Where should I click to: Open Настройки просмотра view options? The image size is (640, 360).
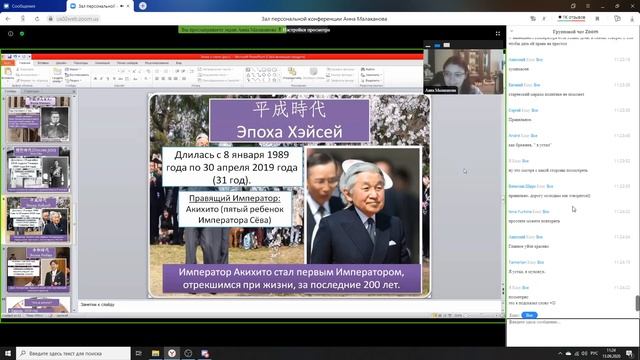[x=307, y=30]
